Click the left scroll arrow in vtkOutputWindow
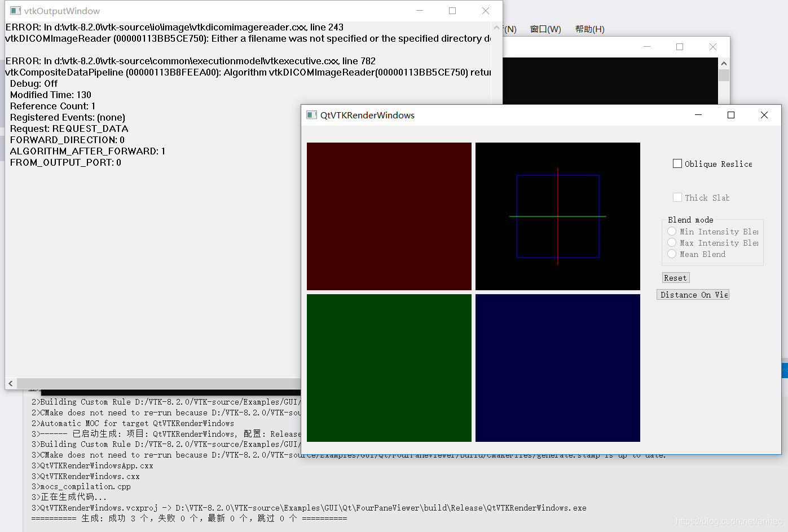Screen dimensions: 788x532 click(x=11, y=383)
